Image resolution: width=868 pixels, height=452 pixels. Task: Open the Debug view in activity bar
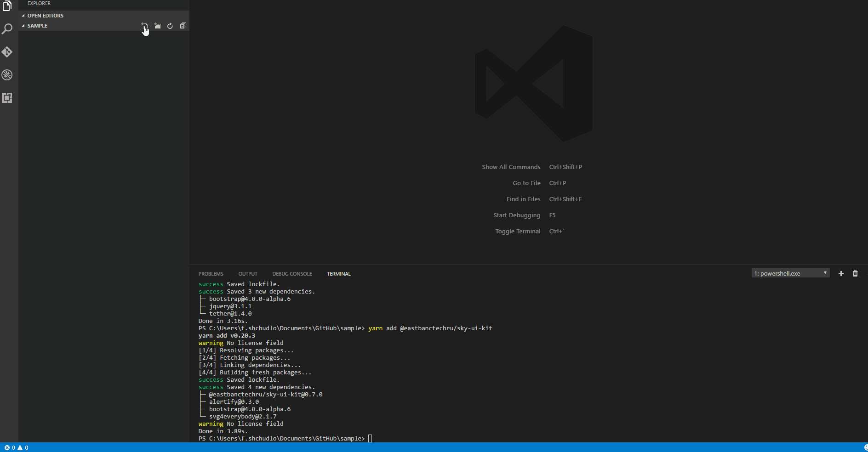pos(7,75)
